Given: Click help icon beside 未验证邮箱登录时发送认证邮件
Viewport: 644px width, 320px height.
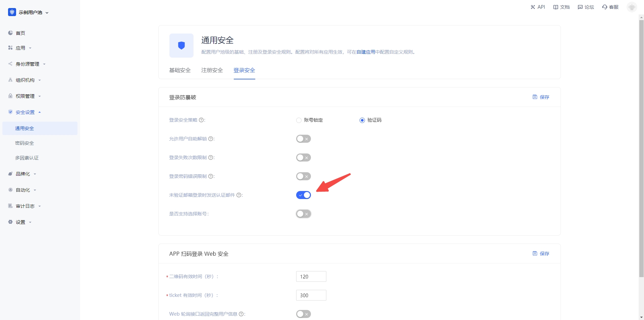Looking at the screenshot, I should 239,195.
